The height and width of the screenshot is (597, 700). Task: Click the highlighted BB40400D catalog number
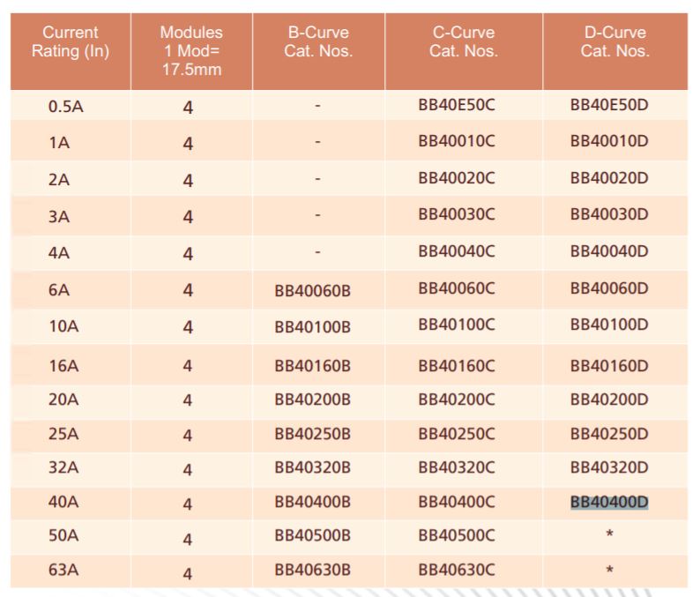click(609, 503)
